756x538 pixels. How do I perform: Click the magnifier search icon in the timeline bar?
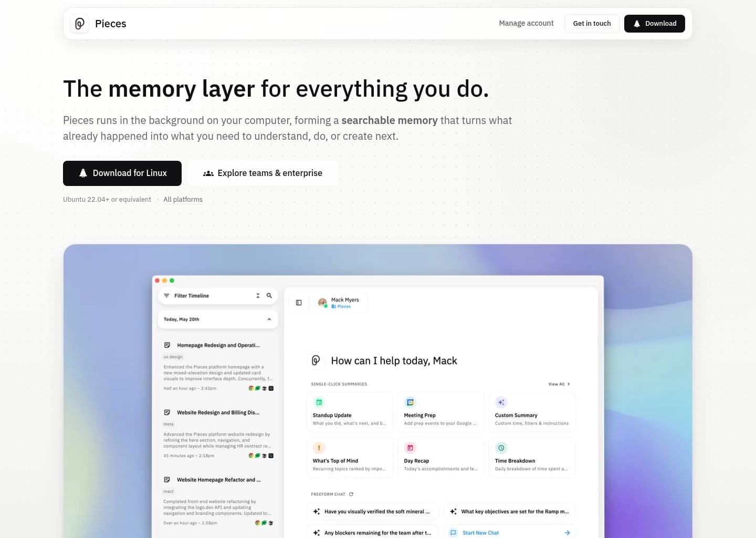coord(269,296)
